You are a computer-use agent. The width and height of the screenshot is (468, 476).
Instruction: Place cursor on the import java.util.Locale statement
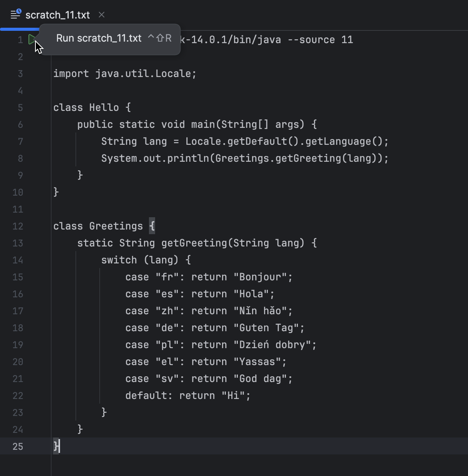(x=124, y=74)
